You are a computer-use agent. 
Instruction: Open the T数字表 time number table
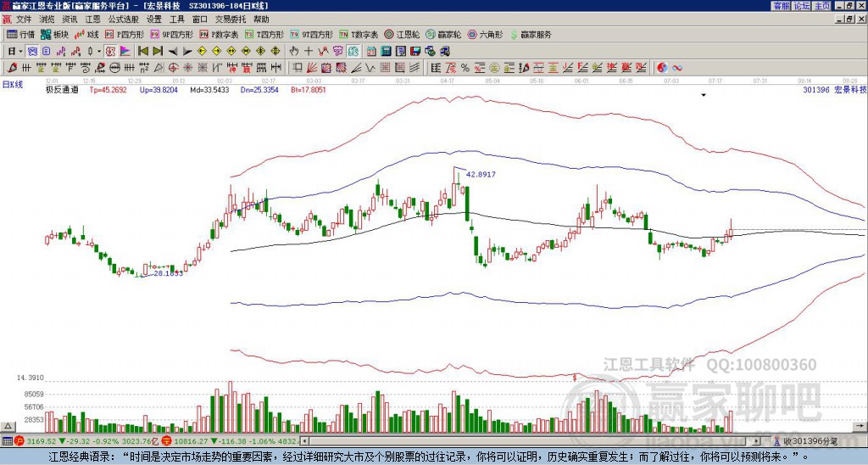pos(359,34)
